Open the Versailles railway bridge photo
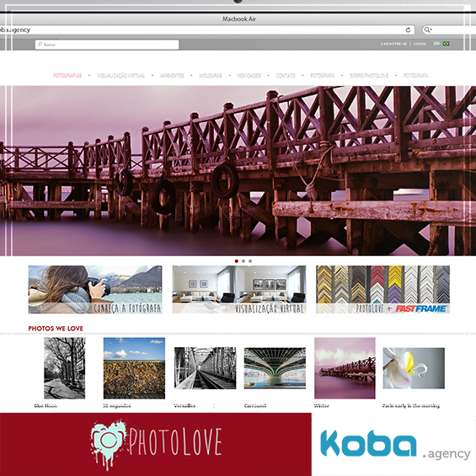The height and width of the screenshot is (476, 476). click(205, 368)
